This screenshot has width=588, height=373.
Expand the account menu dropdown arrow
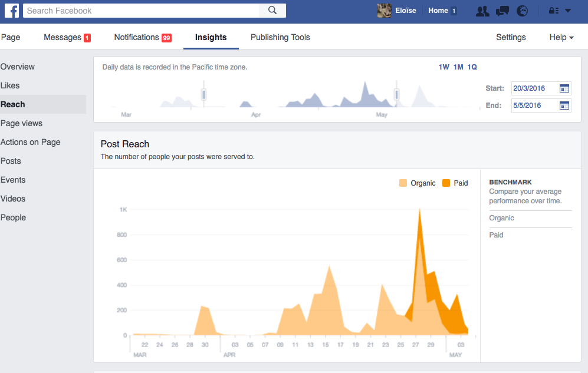tap(568, 11)
